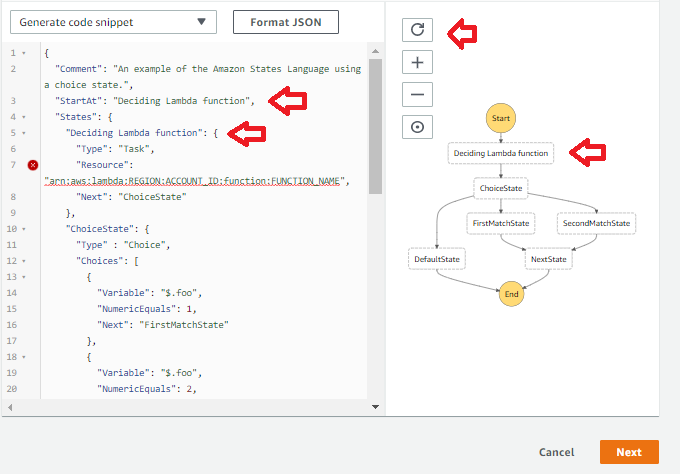Click the Next button
Viewport: 681px width, 474px height.
(629, 452)
